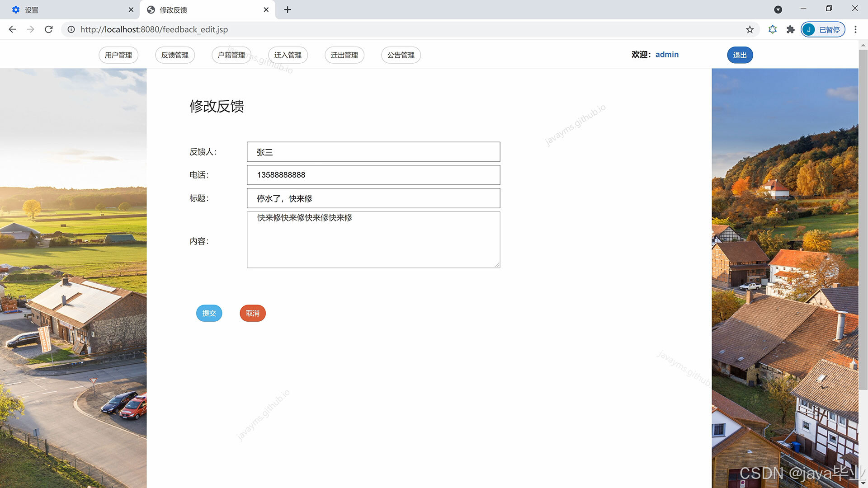
Task: Focus the 电话 input field
Action: click(373, 175)
